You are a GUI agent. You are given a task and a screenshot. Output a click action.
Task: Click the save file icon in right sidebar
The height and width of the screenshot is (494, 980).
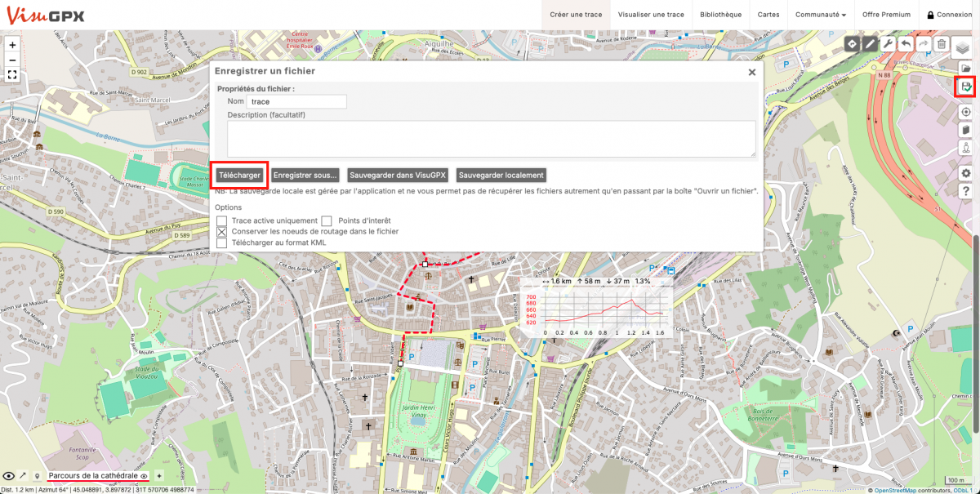965,87
